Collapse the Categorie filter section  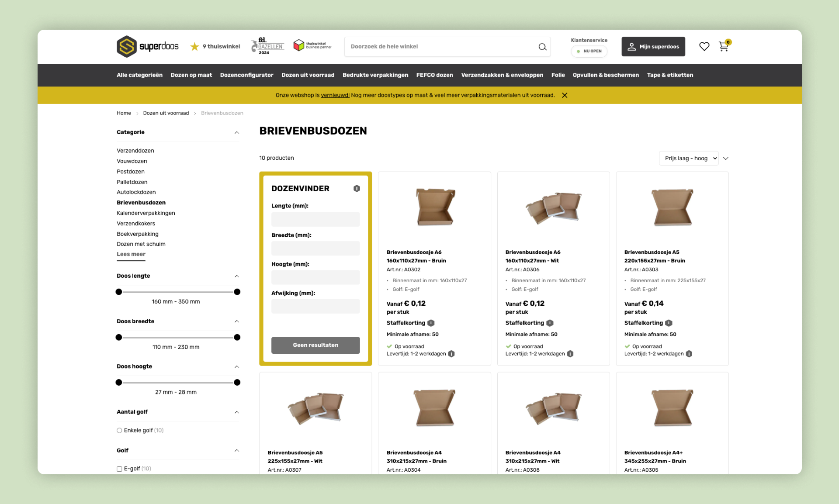(237, 132)
